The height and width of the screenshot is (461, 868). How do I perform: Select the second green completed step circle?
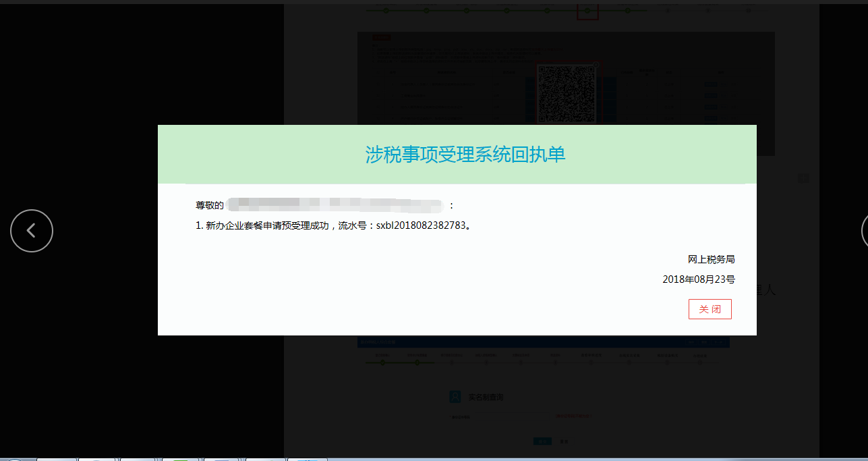417,362
